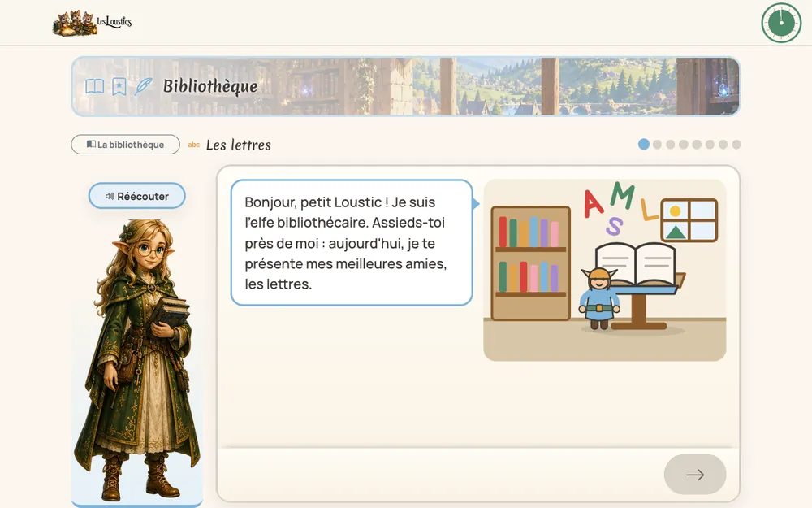Click the library illustration with floating letters
This screenshot has width=812, height=508.
tap(604, 270)
